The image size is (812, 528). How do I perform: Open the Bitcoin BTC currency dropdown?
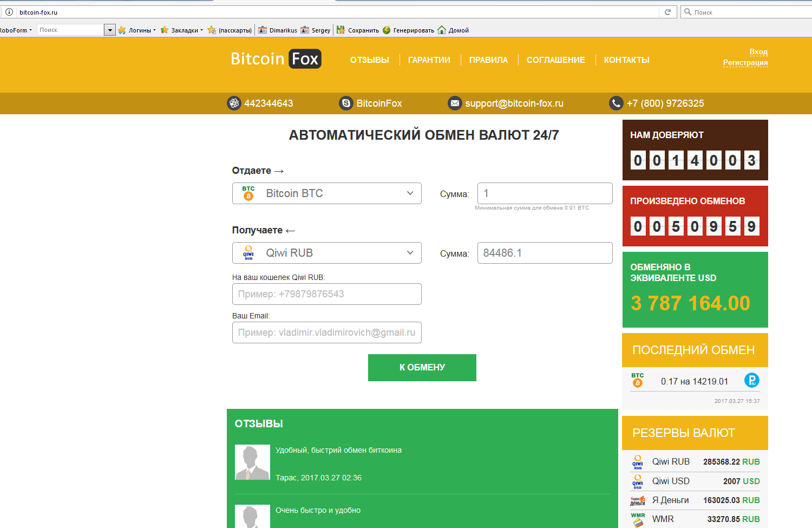coord(326,193)
